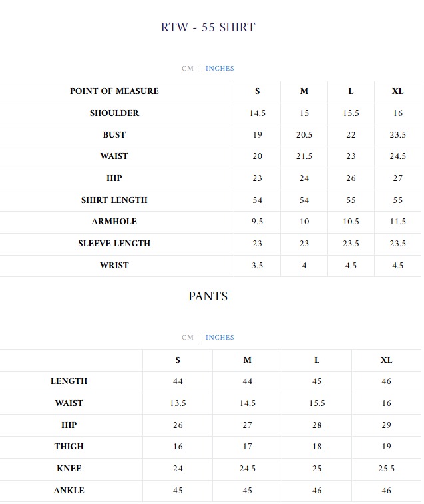Click the pants knee M value 24.5
The width and height of the screenshot is (424, 504).
tap(247, 469)
